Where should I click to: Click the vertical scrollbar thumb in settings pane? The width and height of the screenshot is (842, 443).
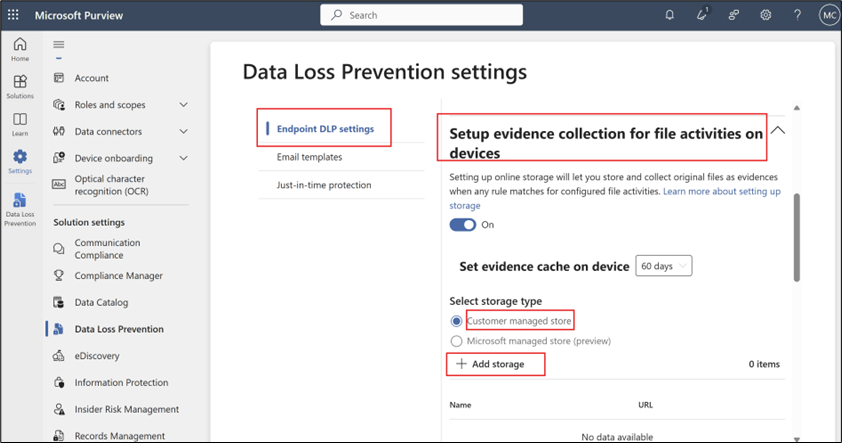(x=797, y=237)
